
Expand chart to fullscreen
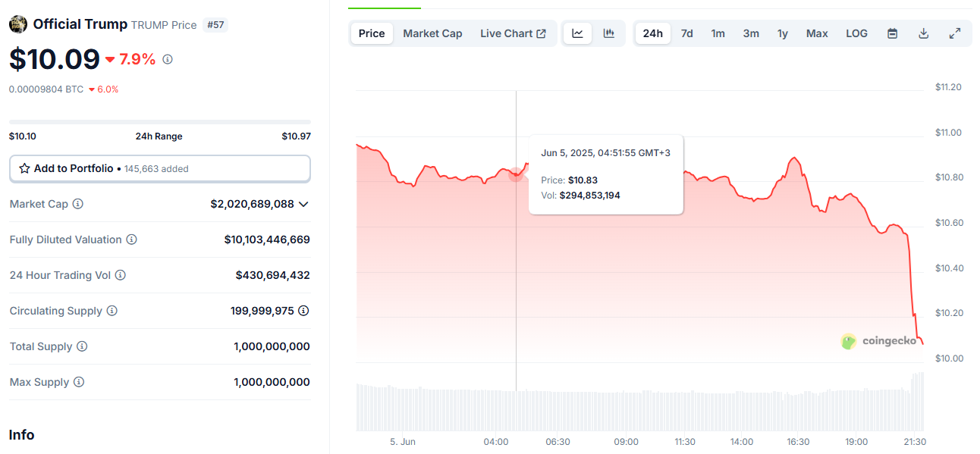[x=955, y=33]
